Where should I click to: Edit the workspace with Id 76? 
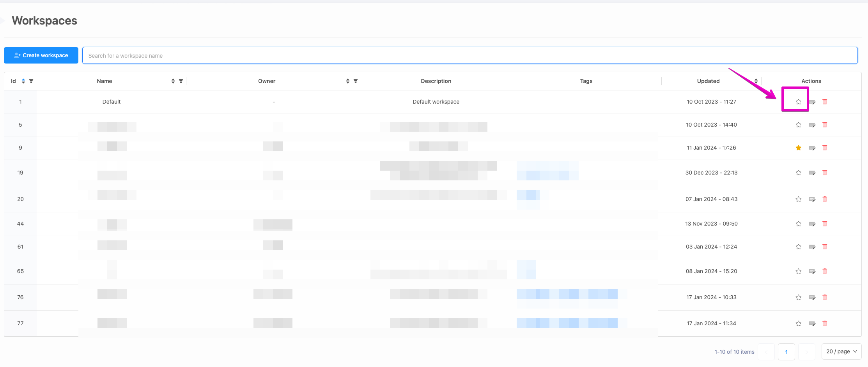(x=813, y=297)
